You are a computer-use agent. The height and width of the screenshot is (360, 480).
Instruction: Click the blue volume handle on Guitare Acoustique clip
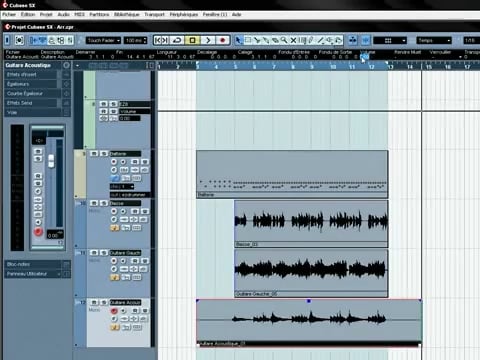pyautogui.click(x=309, y=301)
